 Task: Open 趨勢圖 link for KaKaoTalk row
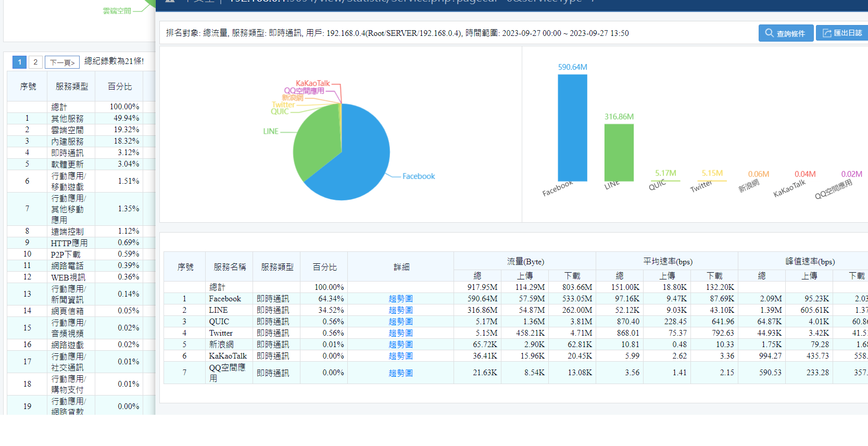coord(400,356)
